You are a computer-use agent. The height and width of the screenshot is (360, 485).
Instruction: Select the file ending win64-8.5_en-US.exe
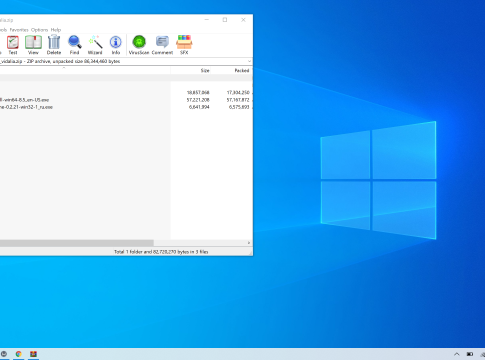[x=25, y=100]
